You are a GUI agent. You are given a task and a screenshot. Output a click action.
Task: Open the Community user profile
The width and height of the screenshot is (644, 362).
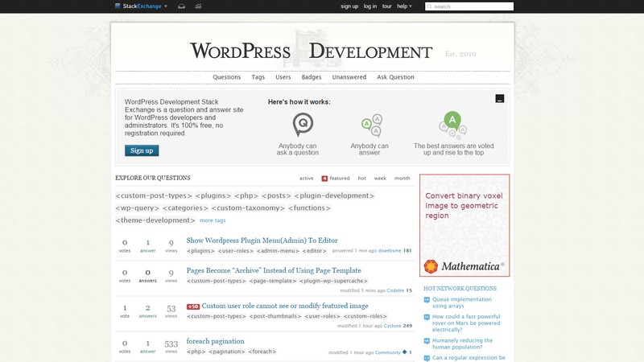tap(388, 352)
